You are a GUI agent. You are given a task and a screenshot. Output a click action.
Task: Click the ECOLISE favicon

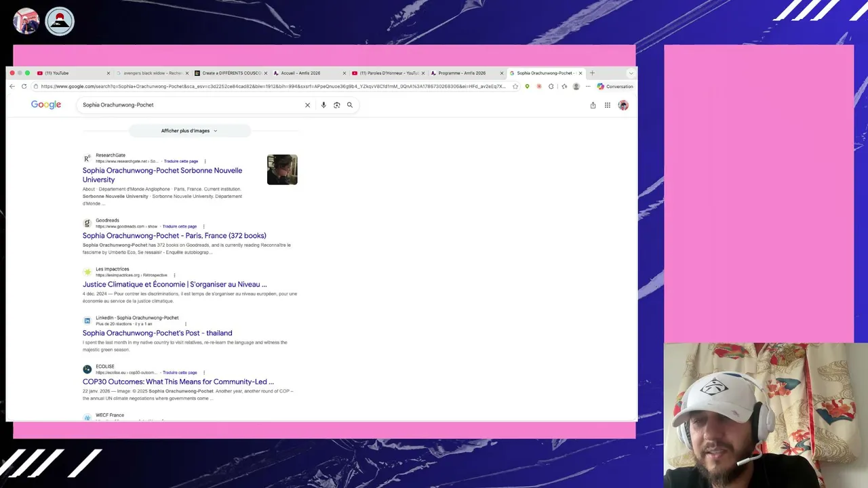pos(87,369)
